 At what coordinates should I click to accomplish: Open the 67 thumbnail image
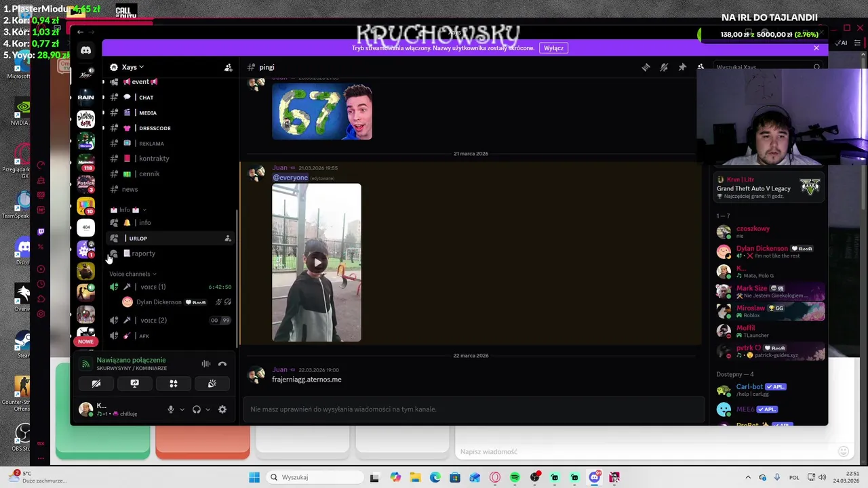pos(322,111)
